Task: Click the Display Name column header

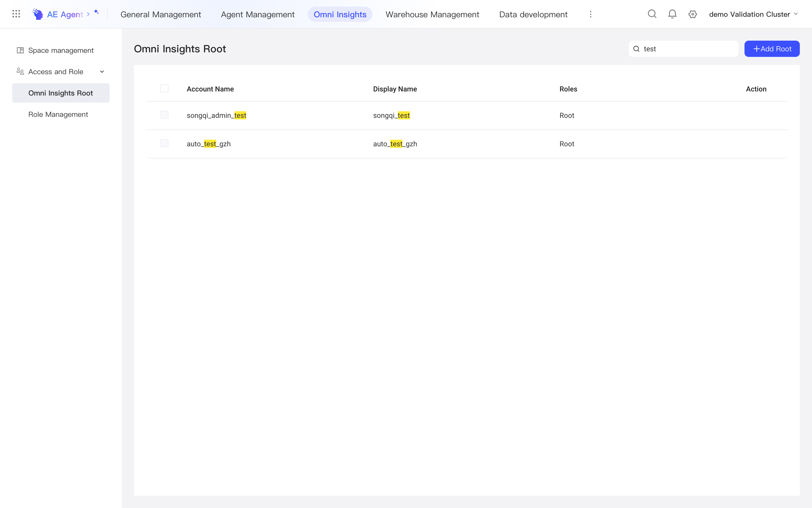Action: 395,89
